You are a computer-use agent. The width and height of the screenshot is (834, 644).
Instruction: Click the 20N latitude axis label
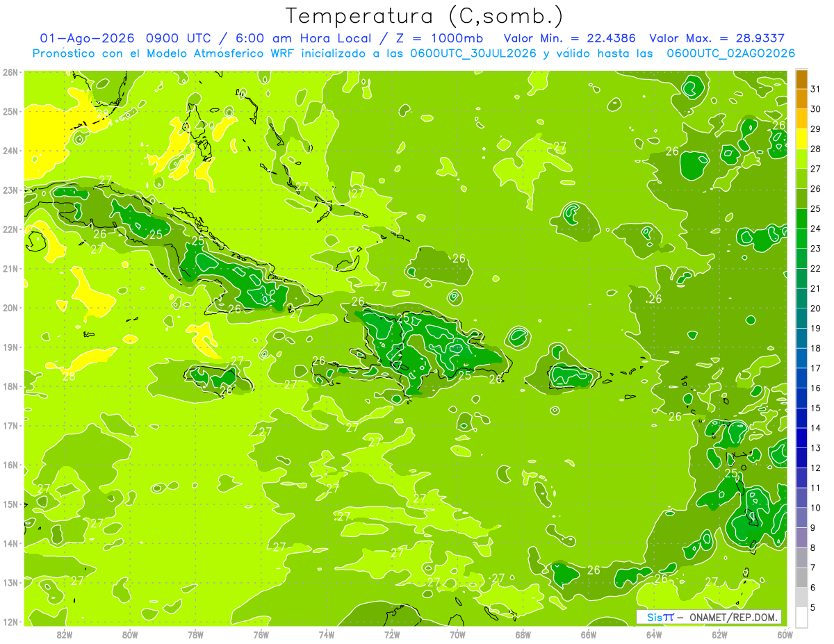[10, 308]
